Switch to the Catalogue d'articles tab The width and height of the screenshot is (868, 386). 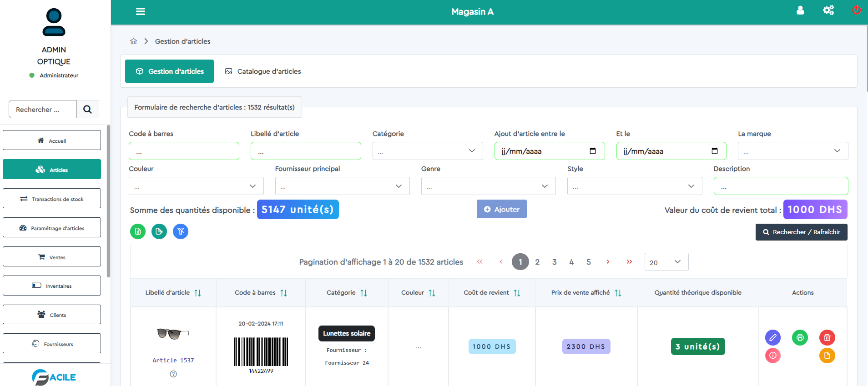pos(263,71)
